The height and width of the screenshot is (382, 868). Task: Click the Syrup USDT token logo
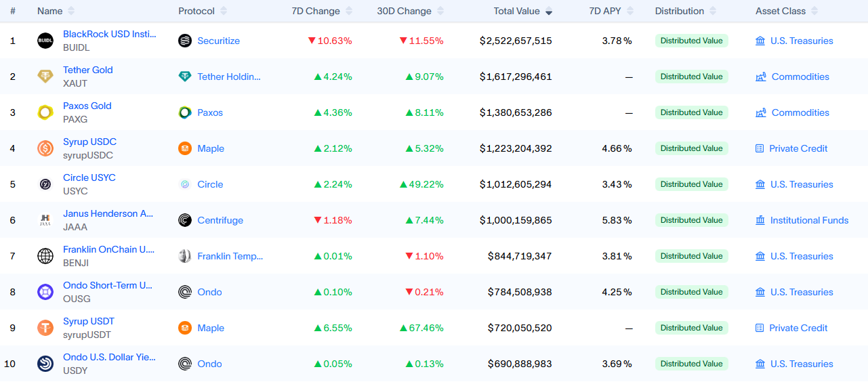pos(45,328)
